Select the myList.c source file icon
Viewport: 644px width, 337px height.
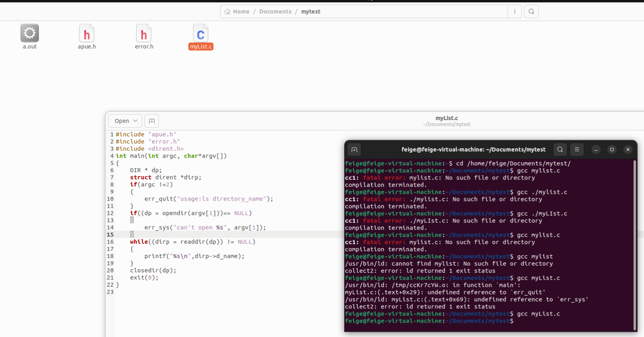click(201, 34)
